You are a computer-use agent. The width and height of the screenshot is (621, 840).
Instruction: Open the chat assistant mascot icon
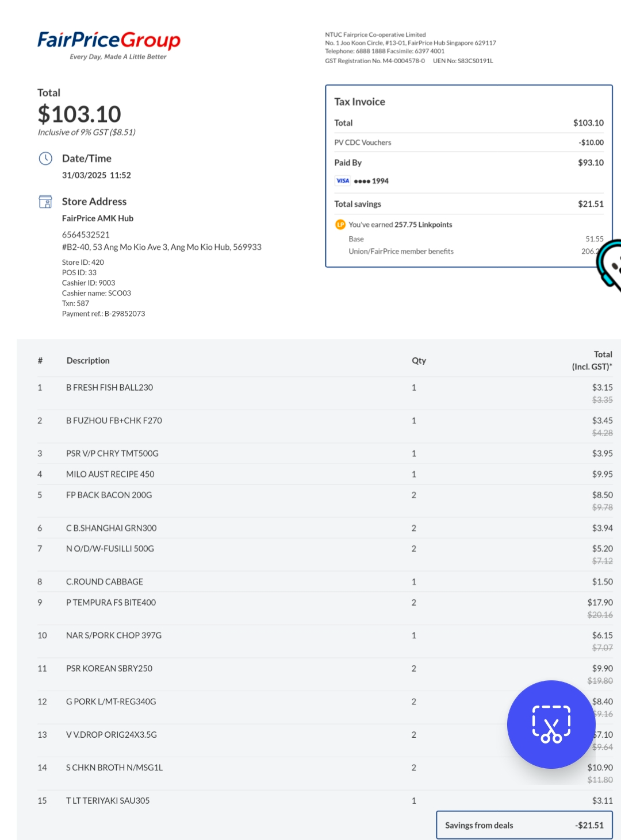click(x=609, y=265)
